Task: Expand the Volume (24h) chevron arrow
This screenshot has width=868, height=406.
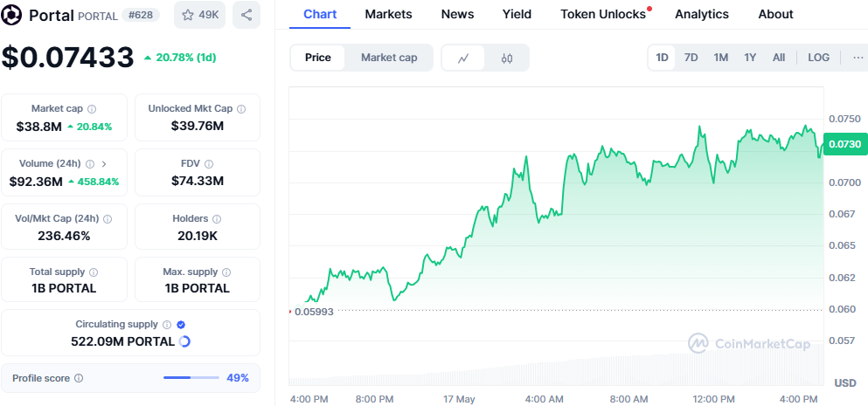Action: pyautogui.click(x=104, y=164)
